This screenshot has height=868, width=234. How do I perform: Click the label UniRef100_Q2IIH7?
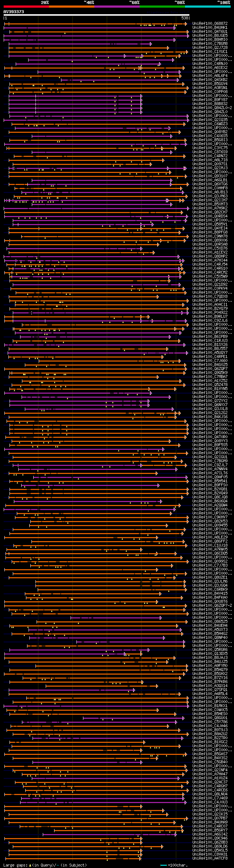tap(210, 200)
